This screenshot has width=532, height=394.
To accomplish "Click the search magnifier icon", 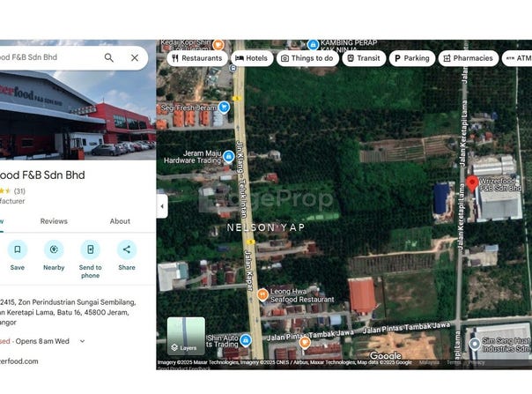I will coord(109,58).
